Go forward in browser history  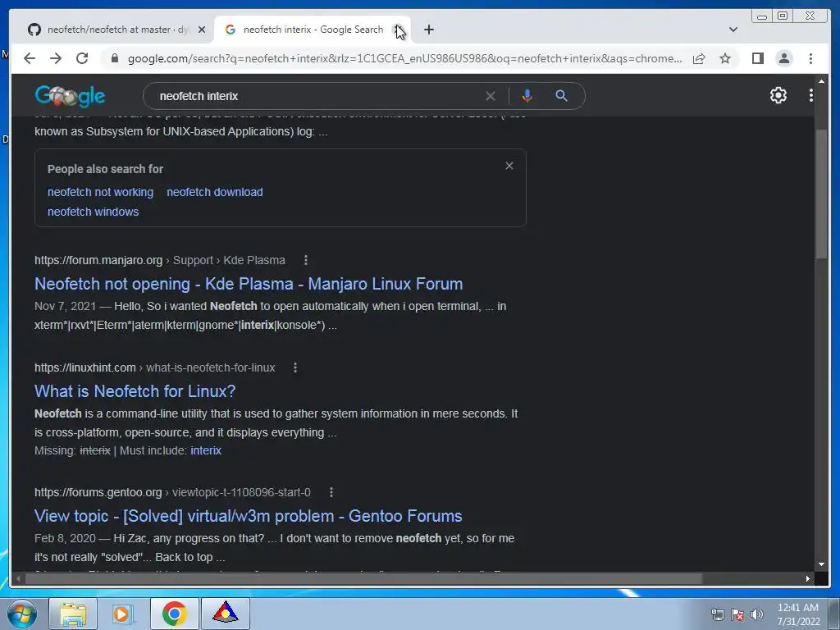click(56, 58)
